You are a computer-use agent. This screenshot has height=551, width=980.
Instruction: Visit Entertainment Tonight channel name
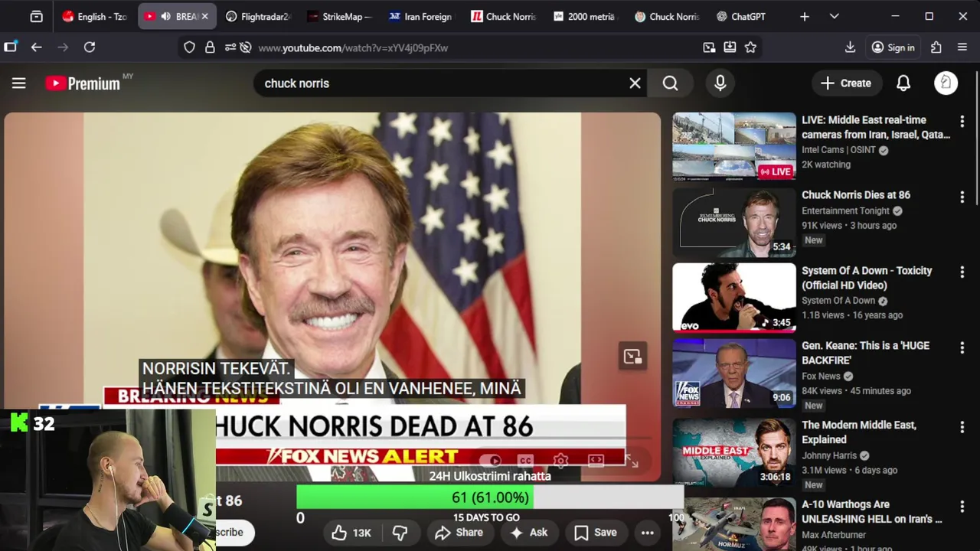pos(846,211)
